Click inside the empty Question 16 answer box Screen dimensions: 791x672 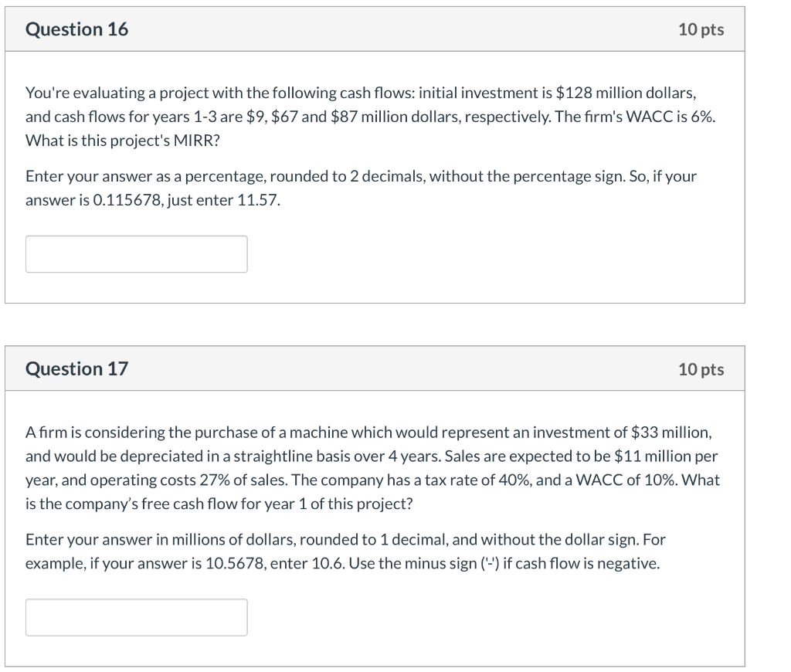tap(136, 253)
